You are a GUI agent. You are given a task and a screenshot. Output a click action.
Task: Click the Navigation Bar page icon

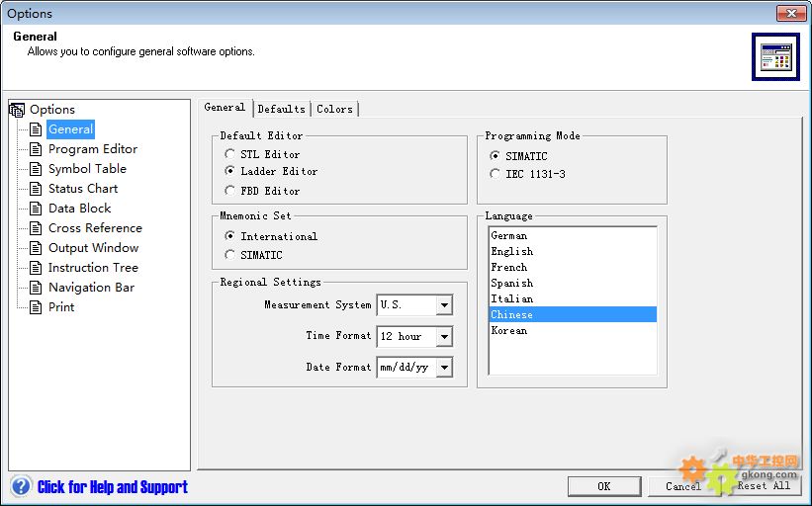(36, 288)
